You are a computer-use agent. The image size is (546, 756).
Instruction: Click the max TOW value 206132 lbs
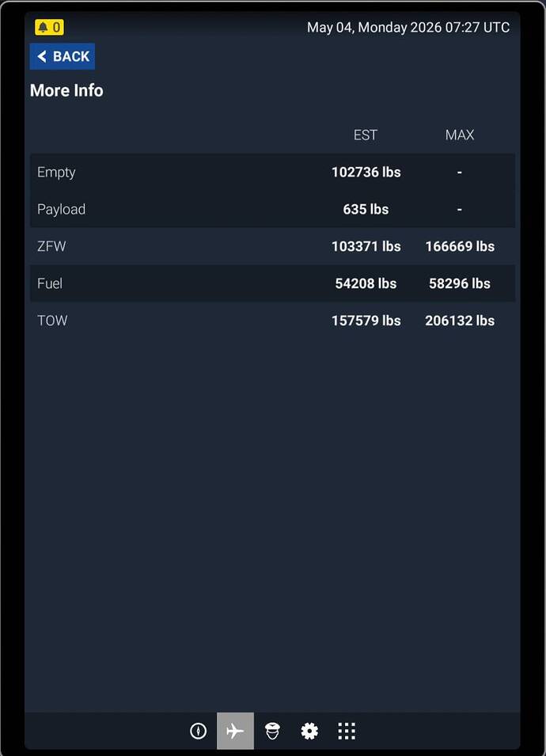460,321
